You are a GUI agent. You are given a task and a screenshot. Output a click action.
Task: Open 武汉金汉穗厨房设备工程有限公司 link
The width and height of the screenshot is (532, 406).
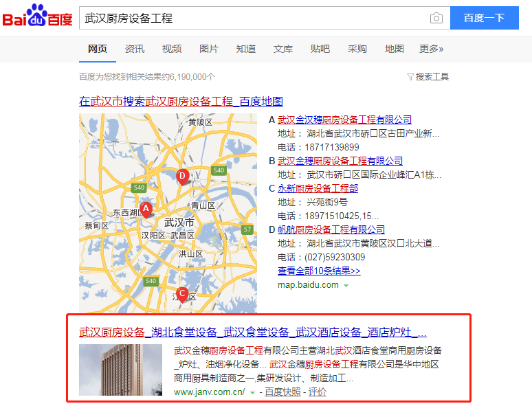tap(344, 120)
